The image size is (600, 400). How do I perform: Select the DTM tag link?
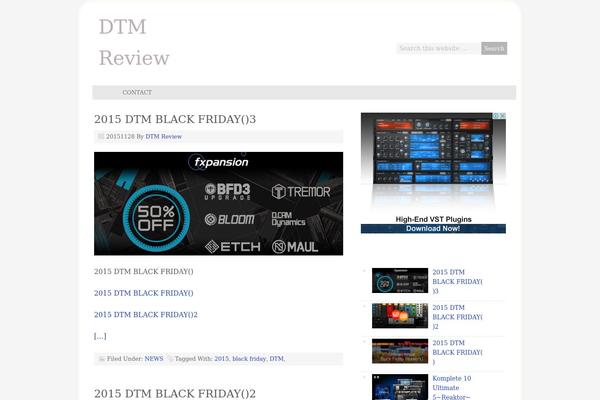[x=276, y=359]
